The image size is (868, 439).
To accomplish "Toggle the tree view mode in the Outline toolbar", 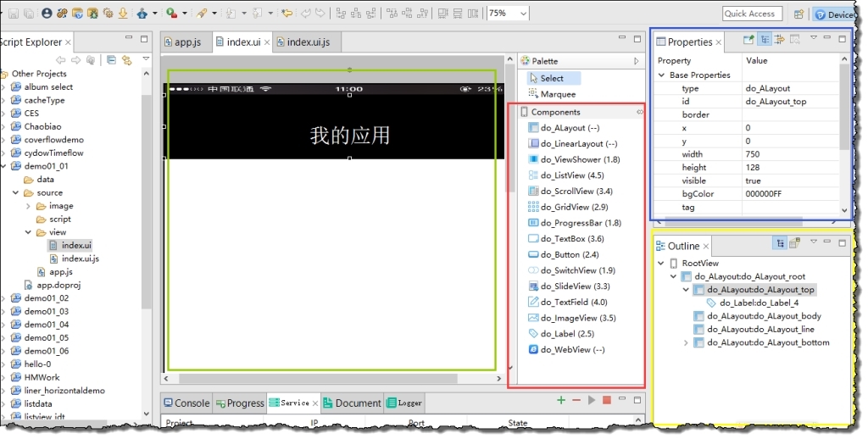I will point(779,243).
